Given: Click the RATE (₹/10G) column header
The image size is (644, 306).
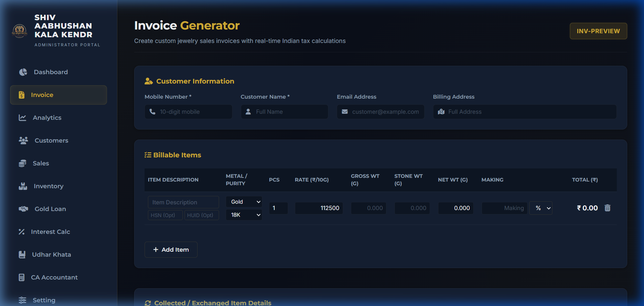Looking at the screenshot, I should pyautogui.click(x=312, y=180).
